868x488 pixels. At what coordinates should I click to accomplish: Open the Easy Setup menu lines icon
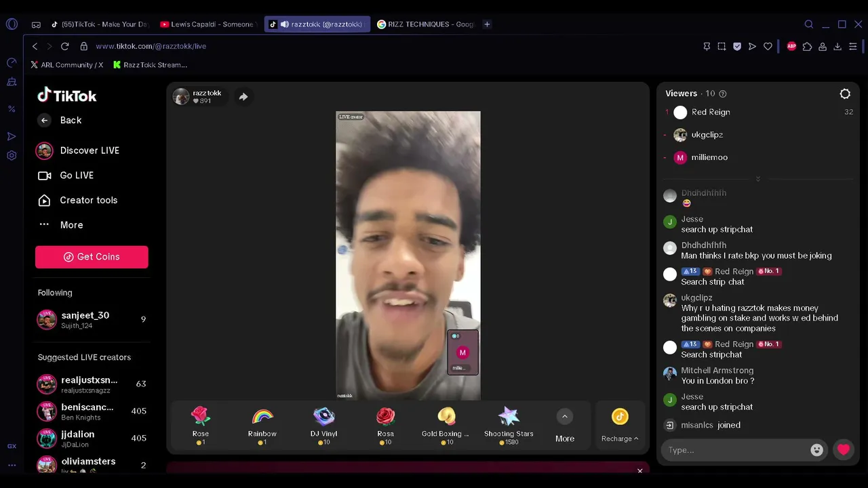click(x=853, y=46)
